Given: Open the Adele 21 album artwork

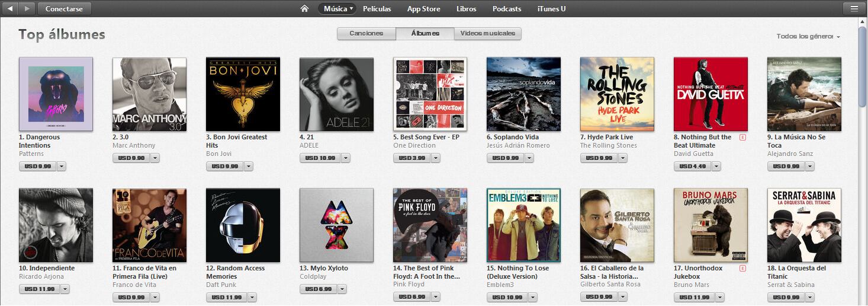Looking at the screenshot, I should point(336,94).
